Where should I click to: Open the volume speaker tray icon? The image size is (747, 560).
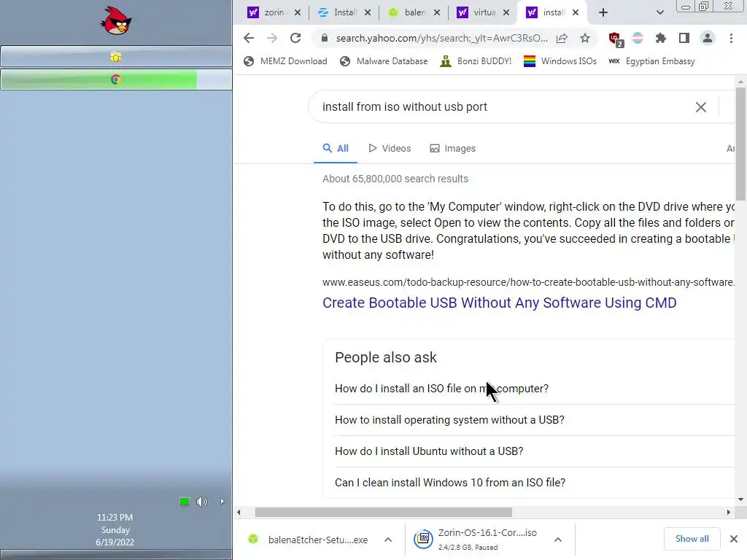(202, 501)
